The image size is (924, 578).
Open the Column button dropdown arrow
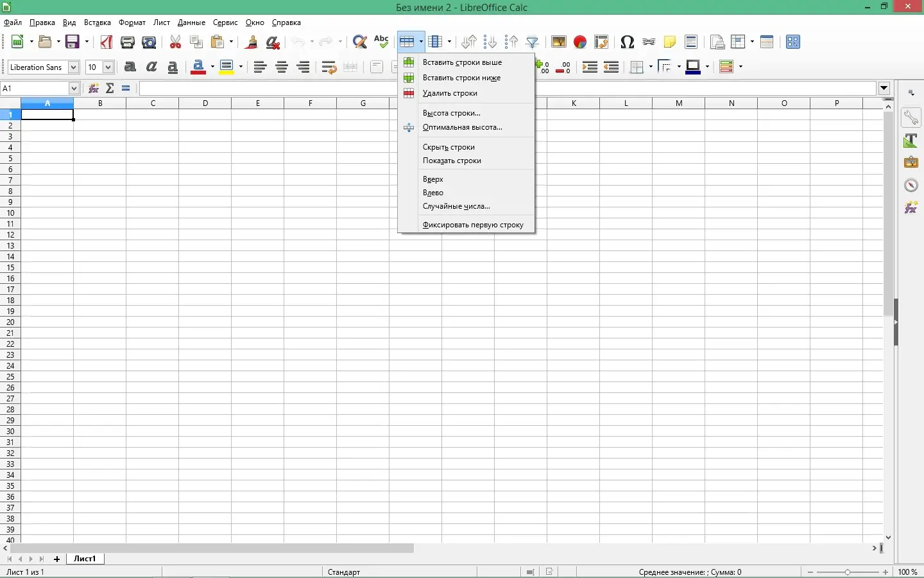tap(449, 42)
